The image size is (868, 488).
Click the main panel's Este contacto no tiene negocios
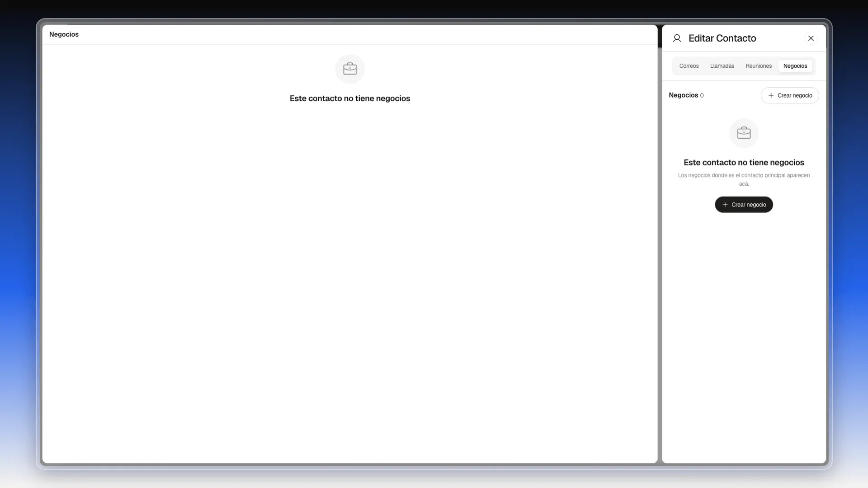coord(350,99)
